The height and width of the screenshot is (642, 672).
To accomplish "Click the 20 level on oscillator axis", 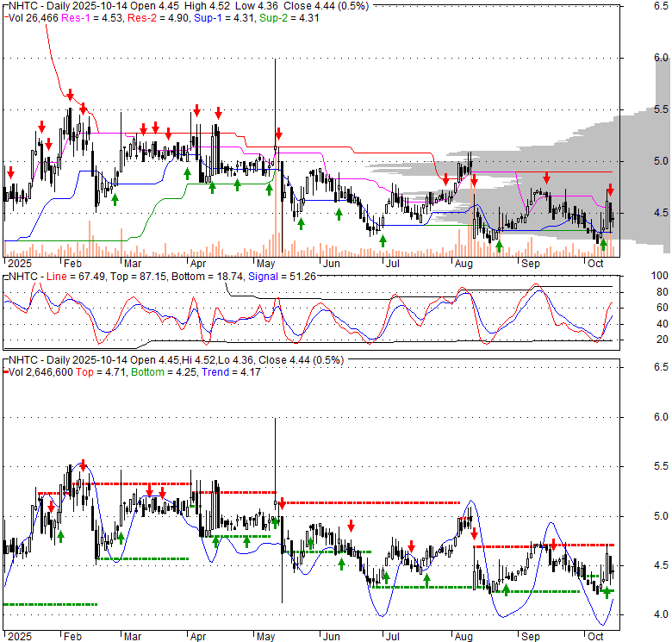I will pyautogui.click(x=663, y=340).
